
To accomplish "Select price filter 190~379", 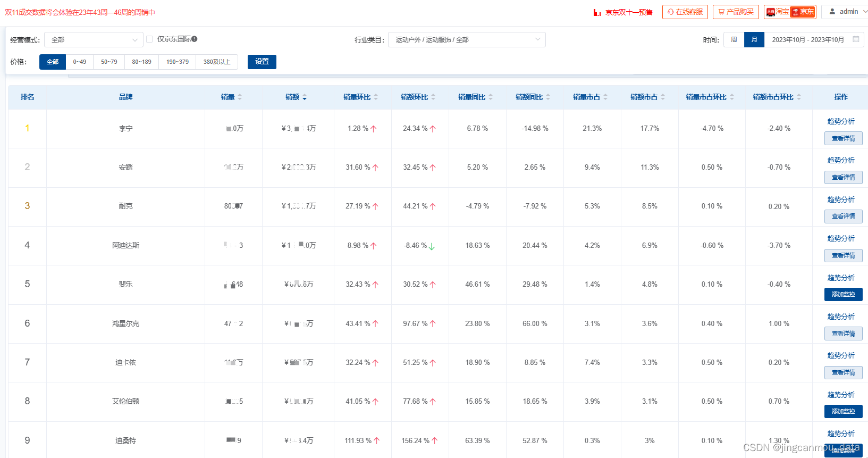I will tap(178, 62).
